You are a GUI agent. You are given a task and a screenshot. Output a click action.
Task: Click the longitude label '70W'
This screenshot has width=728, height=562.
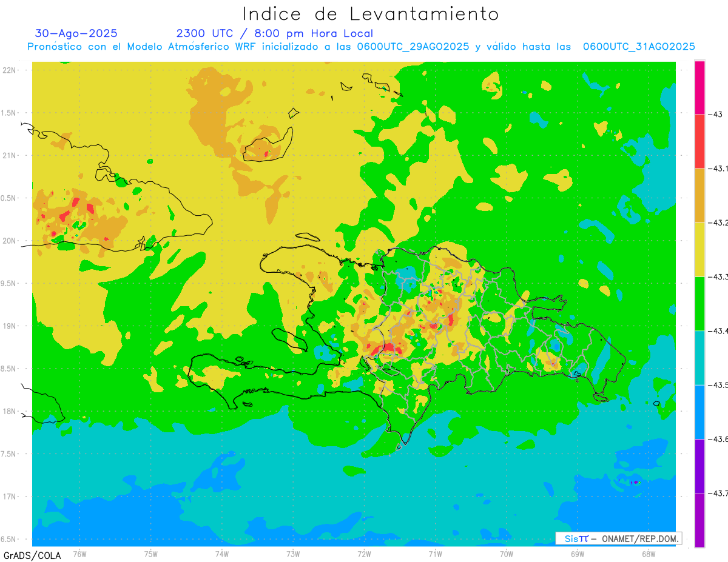point(507,554)
